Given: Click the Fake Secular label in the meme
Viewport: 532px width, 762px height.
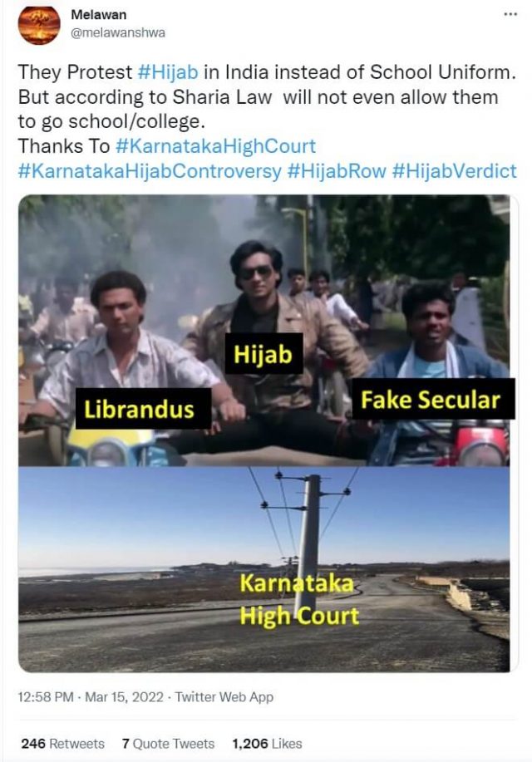Looking at the screenshot, I should coord(431,400).
